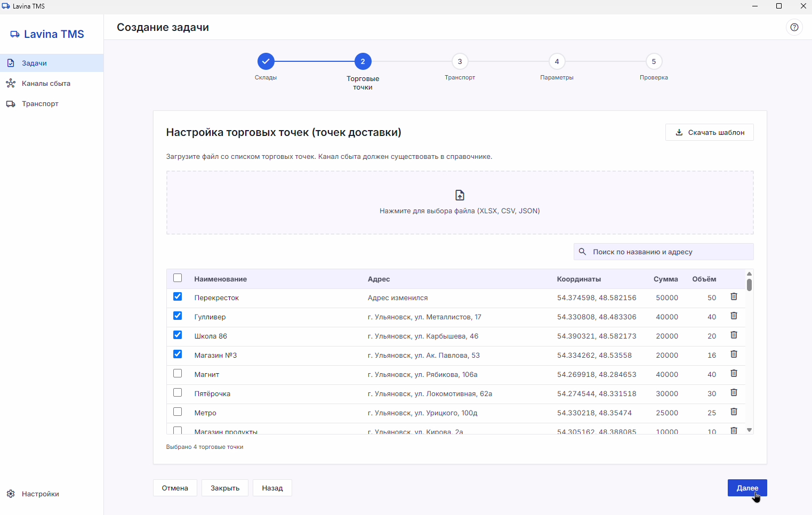Viewport: 812px width, 515px height.
Task: Remove Гулливер using its trash icon
Action: coord(734,316)
